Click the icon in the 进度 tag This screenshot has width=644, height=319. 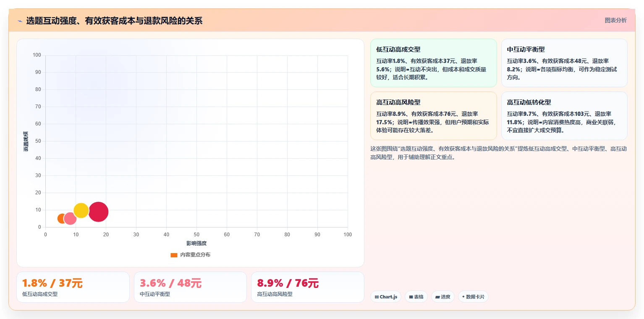437,297
